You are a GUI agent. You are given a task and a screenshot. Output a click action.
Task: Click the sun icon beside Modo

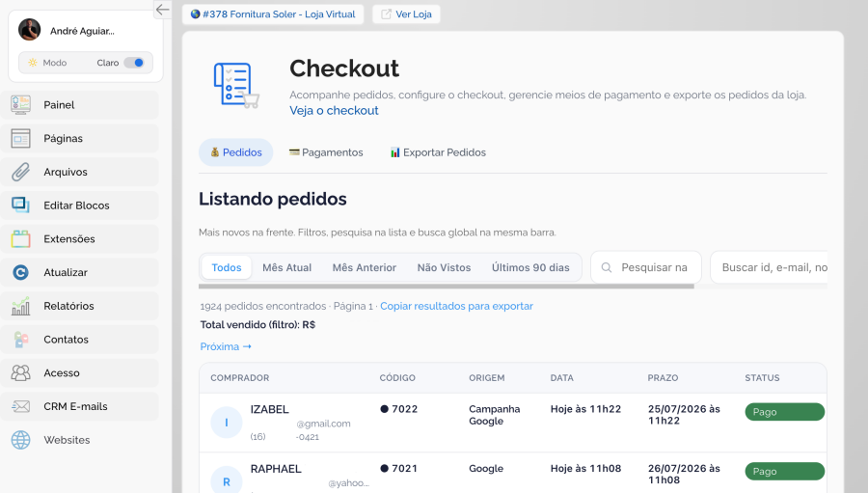[33, 63]
